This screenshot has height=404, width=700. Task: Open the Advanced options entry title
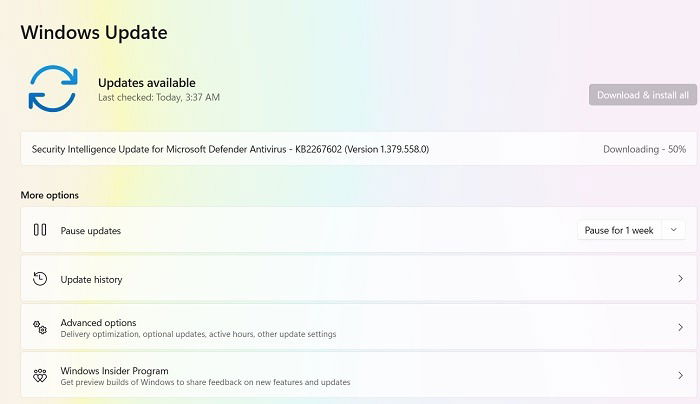pos(98,322)
